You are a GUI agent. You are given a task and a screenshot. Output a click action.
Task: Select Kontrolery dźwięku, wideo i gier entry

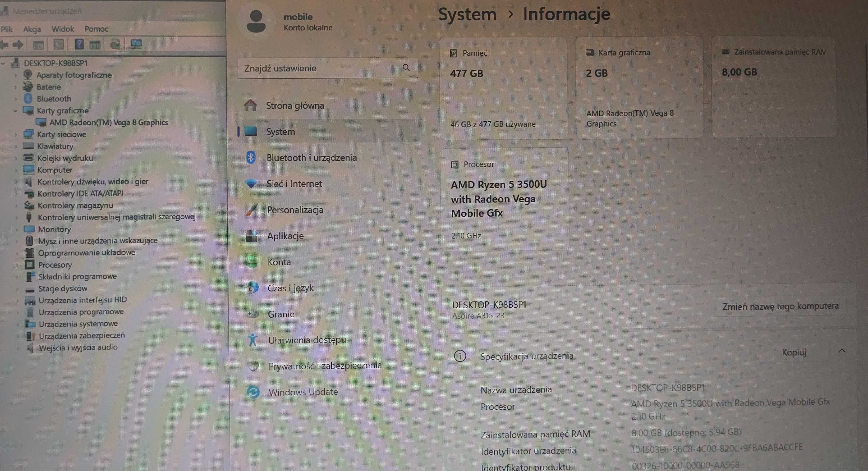tap(93, 181)
